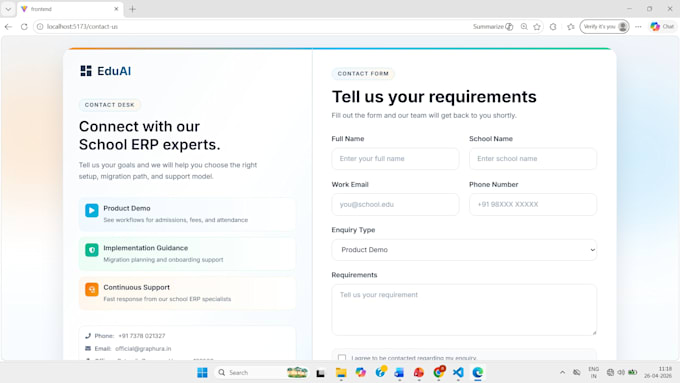Add this page to favorites star
The image size is (680, 383).
pos(537,26)
